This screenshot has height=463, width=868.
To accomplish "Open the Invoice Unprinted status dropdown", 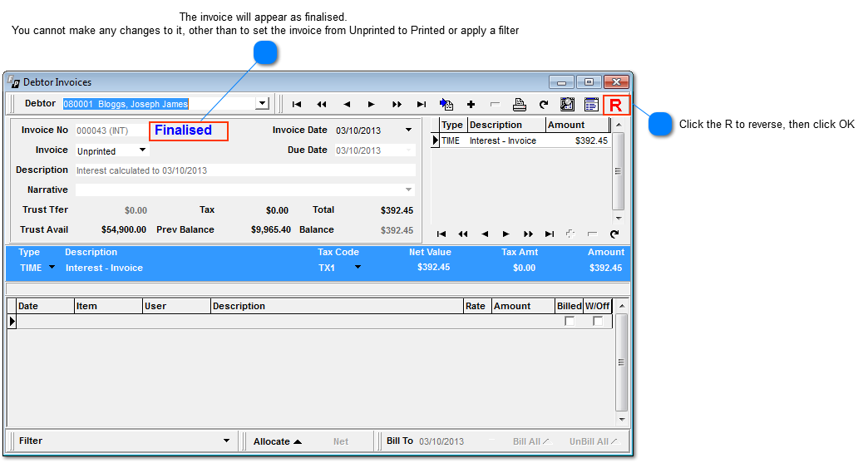I will (x=143, y=150).
